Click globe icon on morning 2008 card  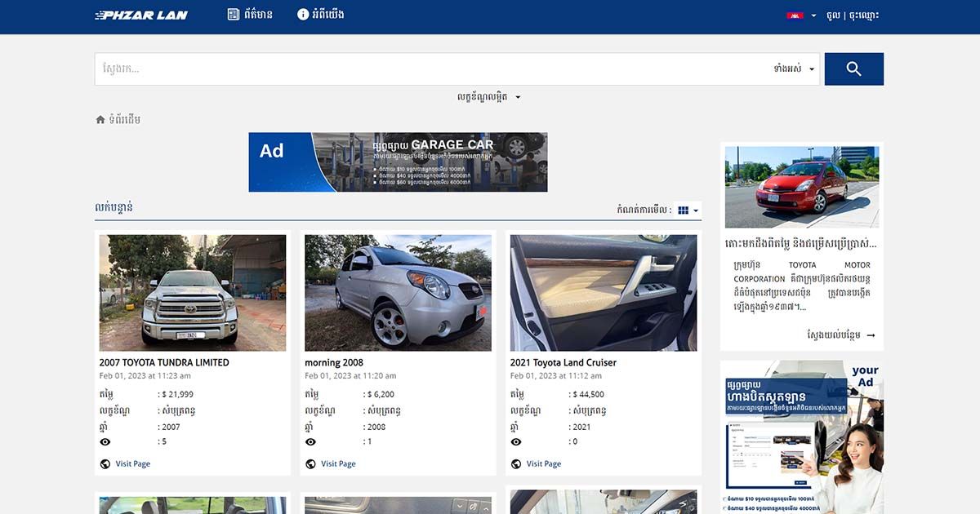point(310,463)
